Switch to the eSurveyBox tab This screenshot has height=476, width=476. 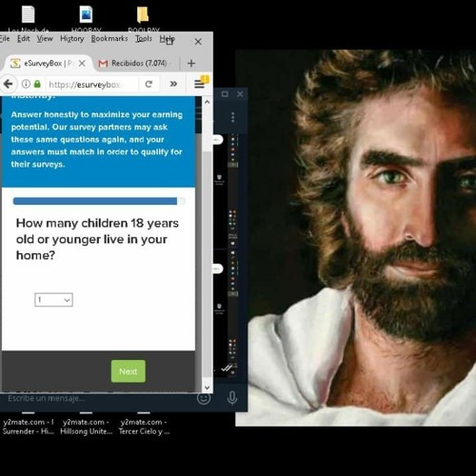(48, 63)
